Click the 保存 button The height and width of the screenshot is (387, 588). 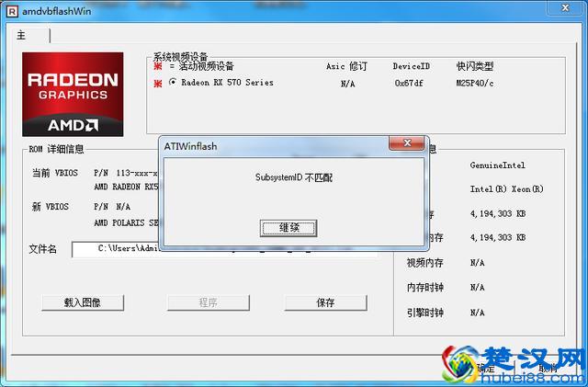pos(325,302)
